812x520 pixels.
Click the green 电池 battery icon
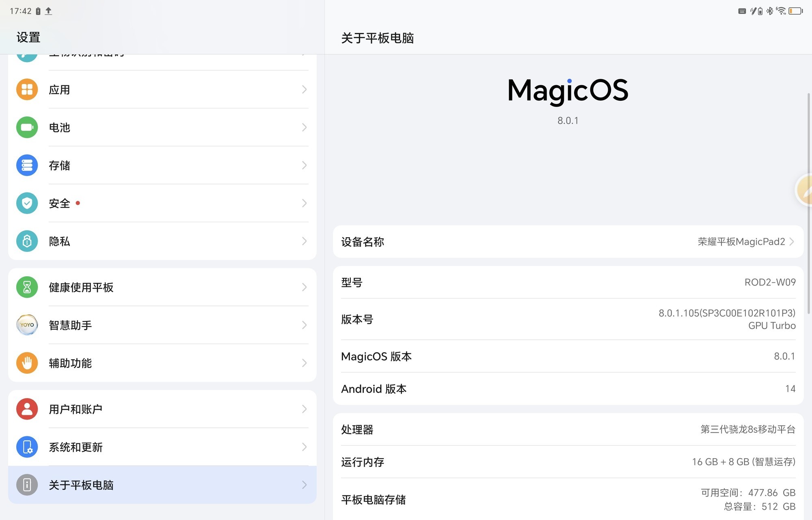[26, 127]
